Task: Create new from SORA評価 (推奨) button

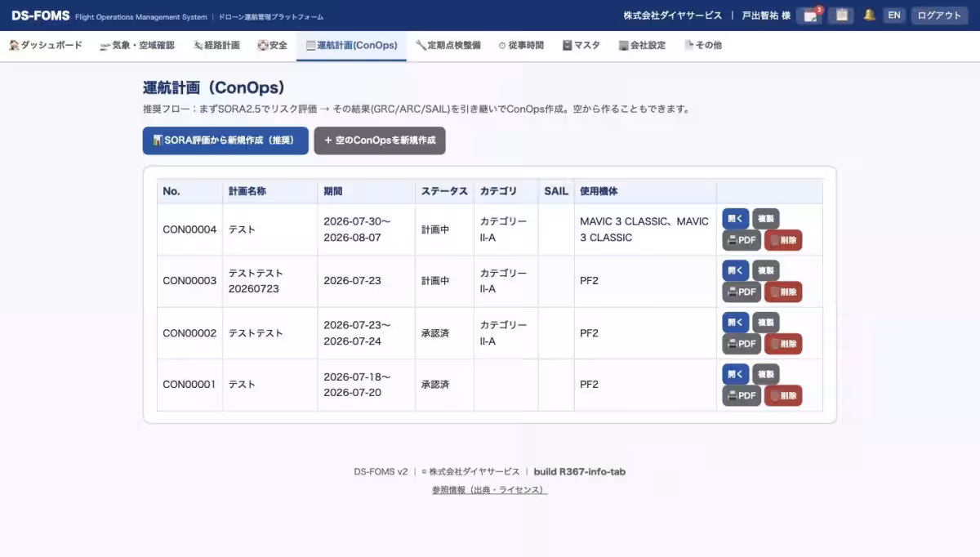Action: point(225,140)
